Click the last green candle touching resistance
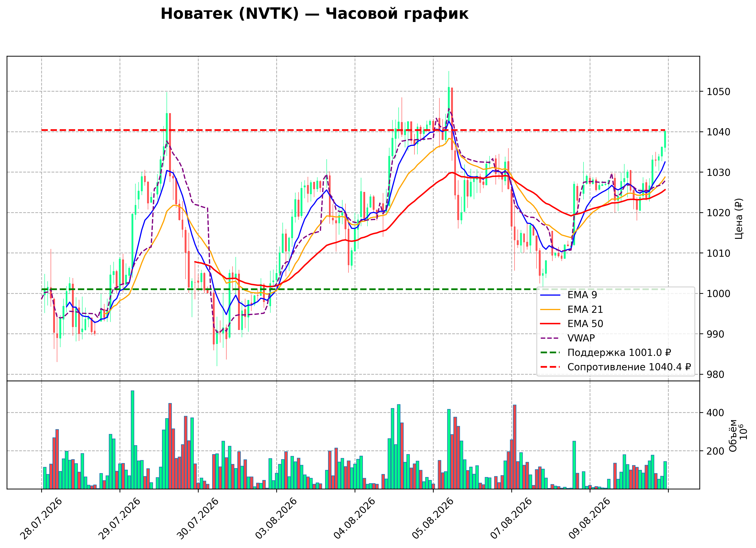Screen dimensions: 756x548 665,140
